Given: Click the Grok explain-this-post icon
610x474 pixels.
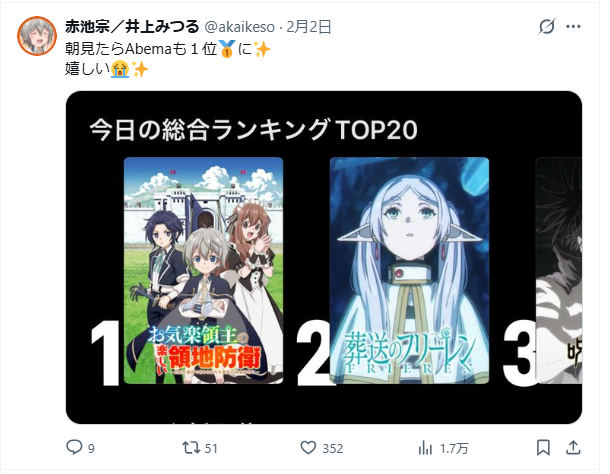Looking at the screenshot, I should [x=547, y=26].
